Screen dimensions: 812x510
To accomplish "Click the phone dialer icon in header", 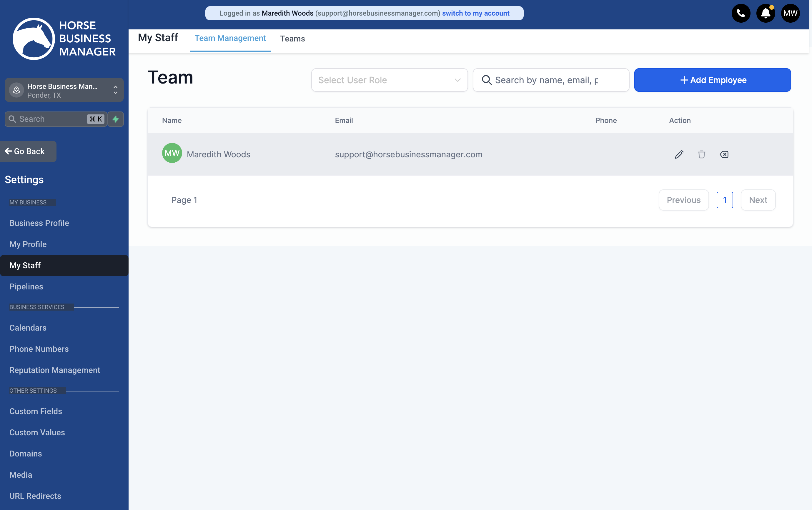I will tap(741, 13).
